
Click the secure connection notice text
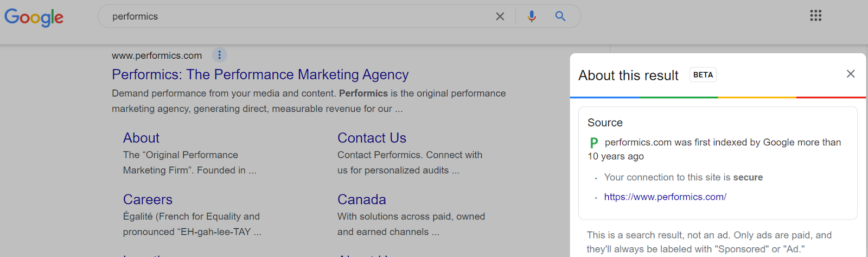[684, 177]
